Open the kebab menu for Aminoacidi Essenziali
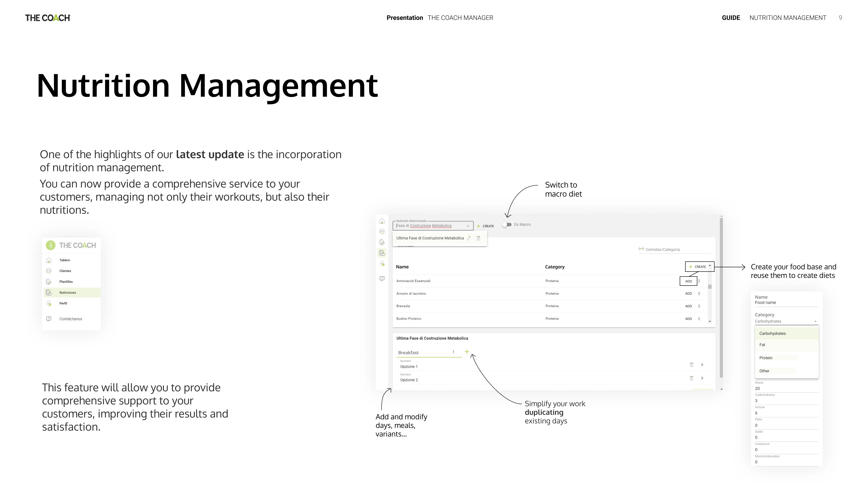The width and height of the screenshot is (868, 488). tap(699, 281)
